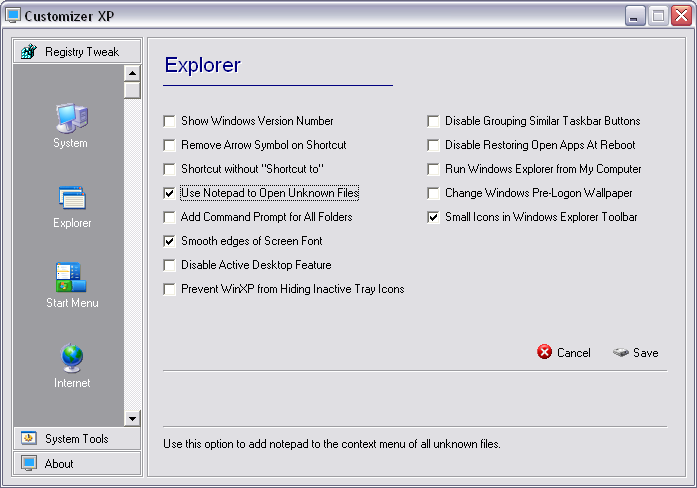The height and width of the screenshot is (488, 697).
Task: Check Disable Active Desktop Feature
Action: click(169, 265)
